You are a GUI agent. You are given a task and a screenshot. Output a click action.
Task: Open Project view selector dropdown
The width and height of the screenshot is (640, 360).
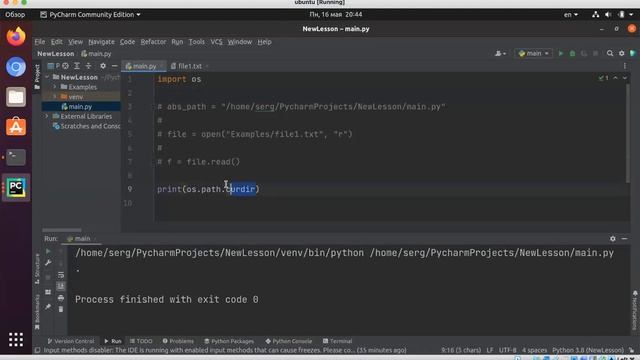coord(53,66)
